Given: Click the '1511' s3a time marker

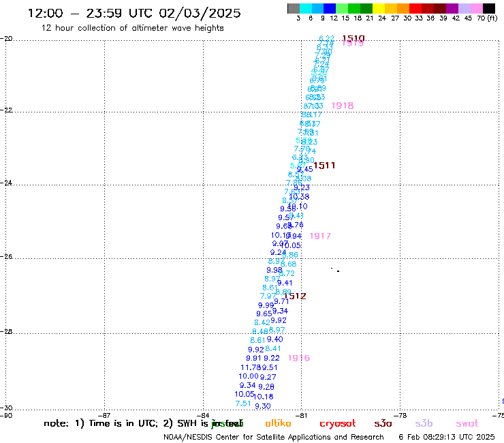Looking at the screenshot, I should point(324,166).
